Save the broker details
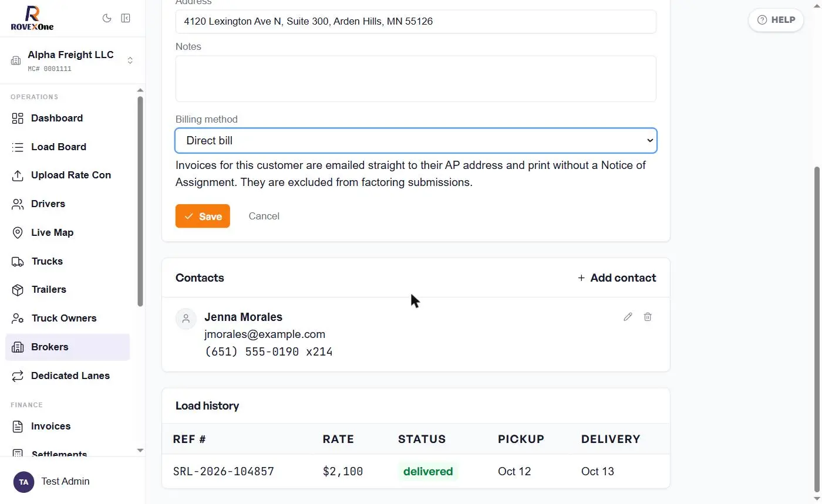The image size is (822, 504). point(203,216)
